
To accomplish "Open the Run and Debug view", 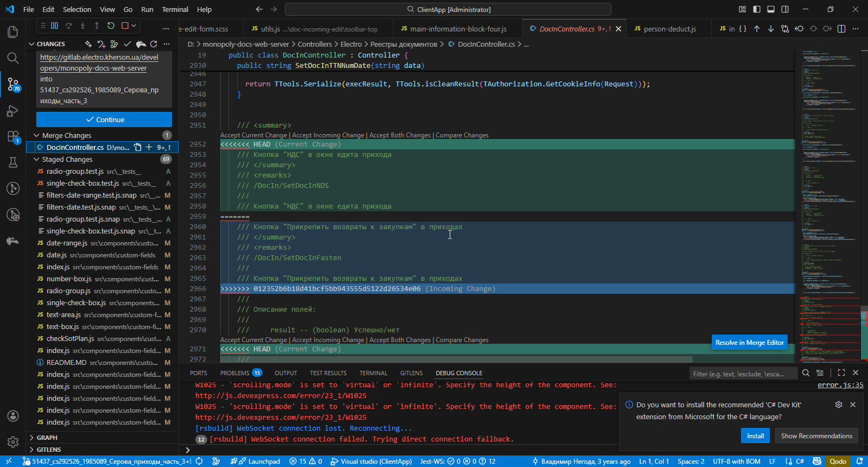I will [x=12, y=111].
